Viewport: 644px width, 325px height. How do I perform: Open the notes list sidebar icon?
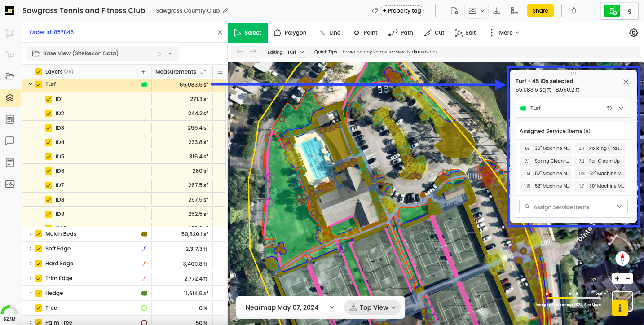click(10, 162)
